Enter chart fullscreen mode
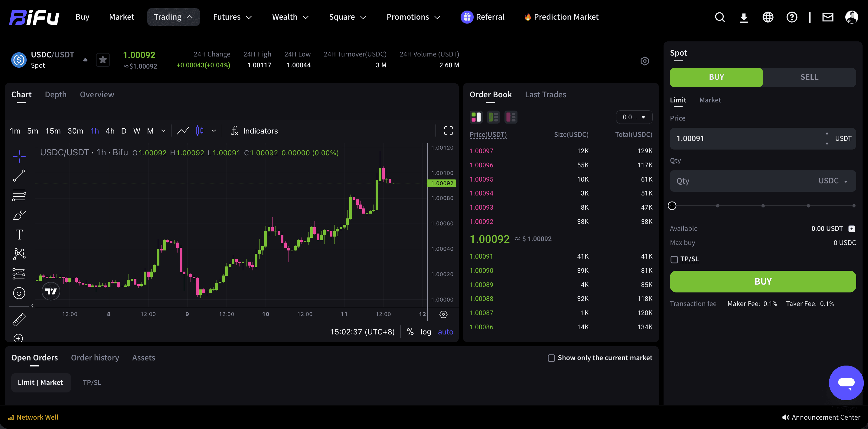Viewport: 868px width, 429px height. click(x=448, y=131)
